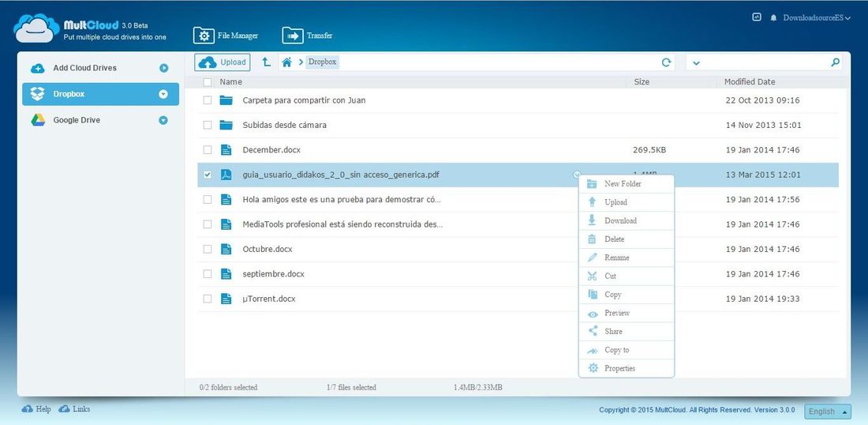Choose Rename in context menu
Viewport: 868px width, 425px height.
pos(626,258)
